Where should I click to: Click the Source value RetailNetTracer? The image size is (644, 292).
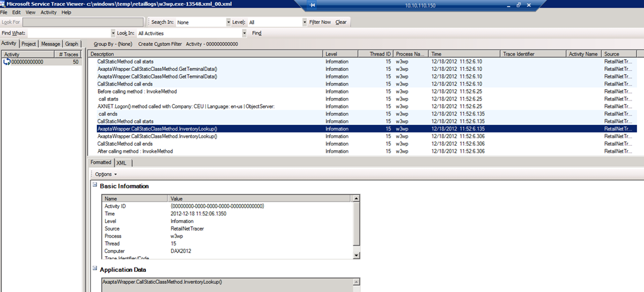[187, 229]
